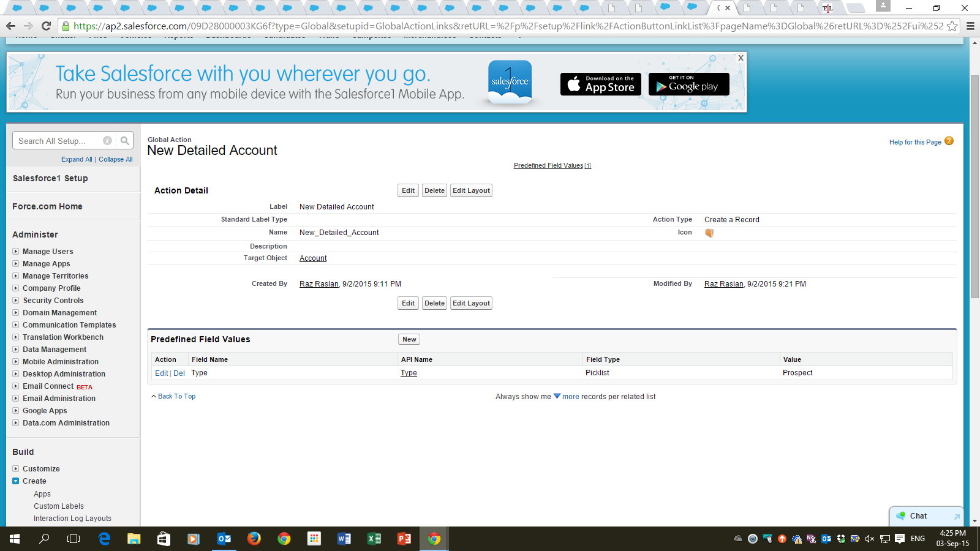Viewport: 980px width, 551px height.
Task: Open the Windows Start menu
Action: point(15,539)
